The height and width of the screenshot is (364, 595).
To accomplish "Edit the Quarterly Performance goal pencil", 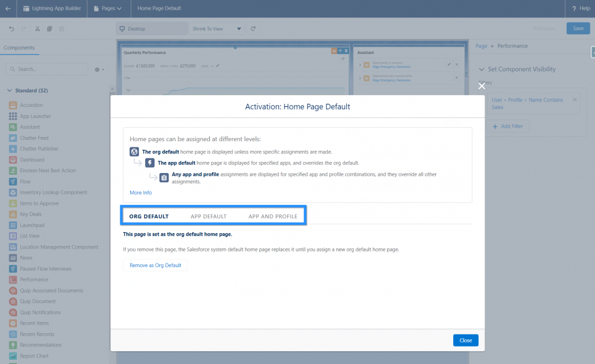I will tap(218, 66).
